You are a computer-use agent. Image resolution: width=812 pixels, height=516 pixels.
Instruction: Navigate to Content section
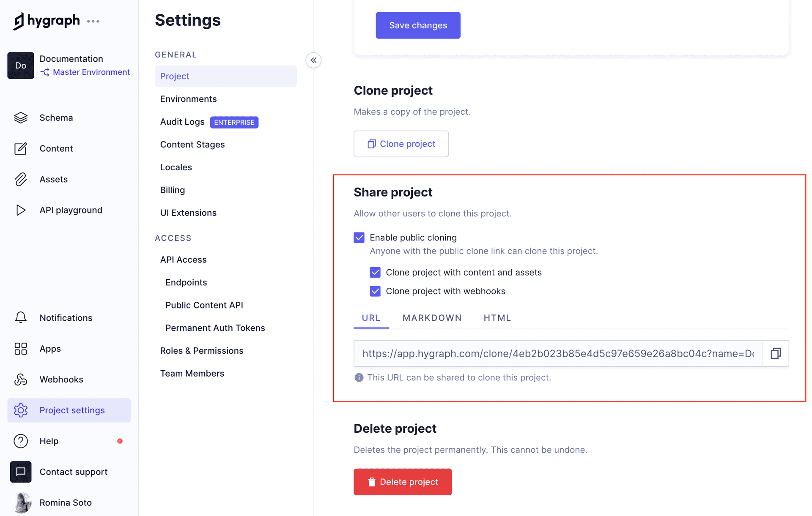(56, 148)
